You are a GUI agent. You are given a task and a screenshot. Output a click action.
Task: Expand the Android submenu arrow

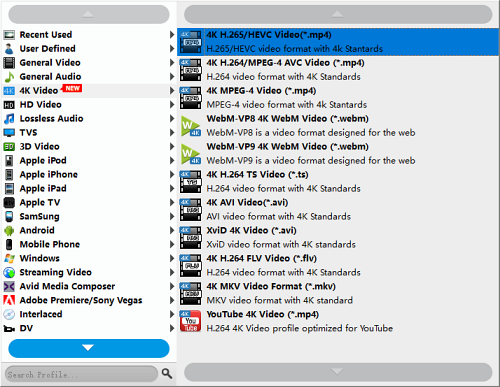172,231
